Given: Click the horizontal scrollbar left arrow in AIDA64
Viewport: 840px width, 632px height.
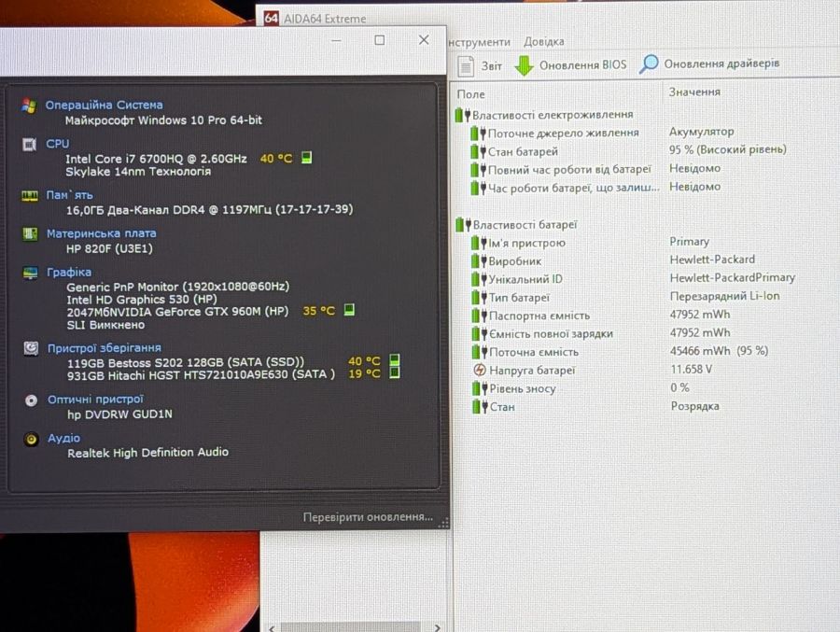Looking at the screenshot, I should (272, 627).
